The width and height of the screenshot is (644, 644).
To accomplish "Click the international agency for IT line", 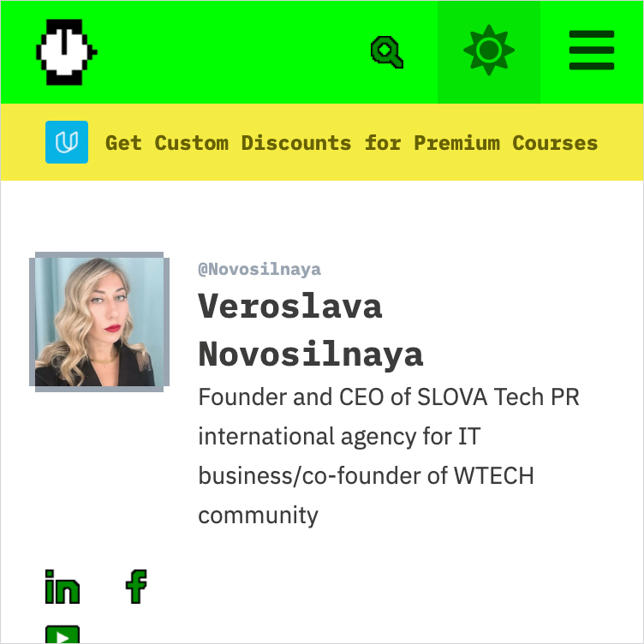I will (339, 436).
